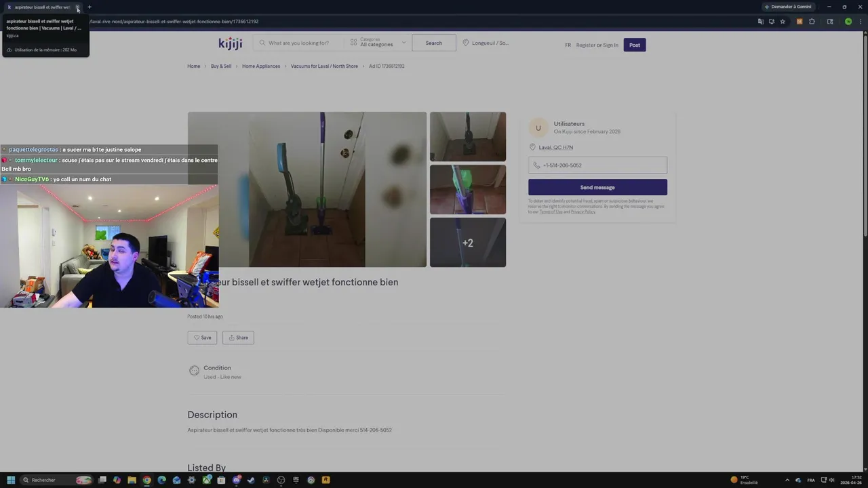Image resolution: width=868 pixels, height=488 pixels.
Task: Open Buy & Sell breadcrumb
Action: (221, 66)
